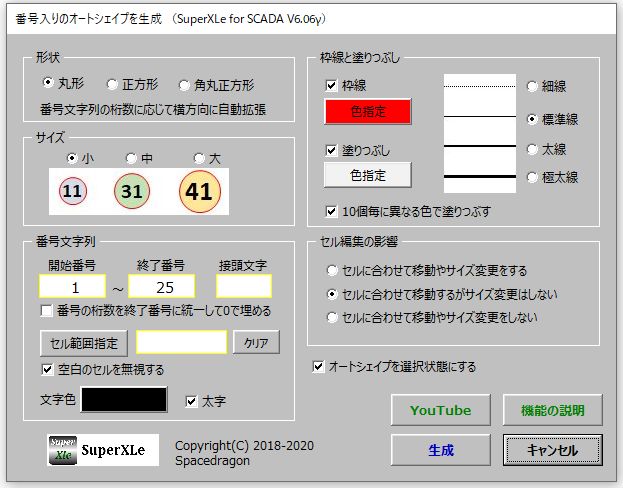Open the red 色指定 border color button
The height and width of the screenshot is (488, 623).
[x=368, y=111]
